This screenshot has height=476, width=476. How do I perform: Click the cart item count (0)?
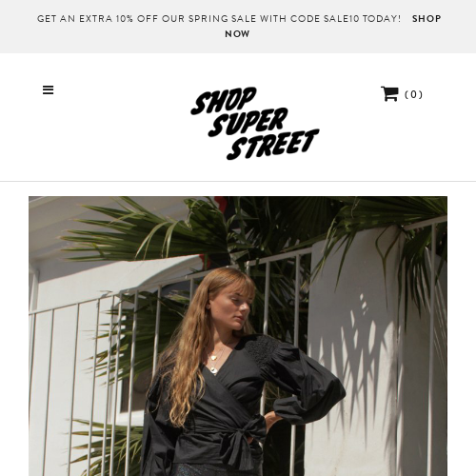(413, 94)
